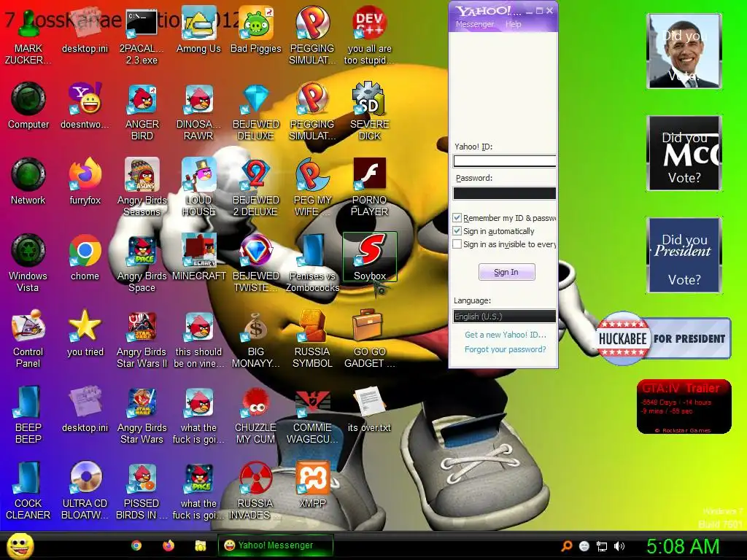Enable Sign in as invisible checkbox

point(457,244)
